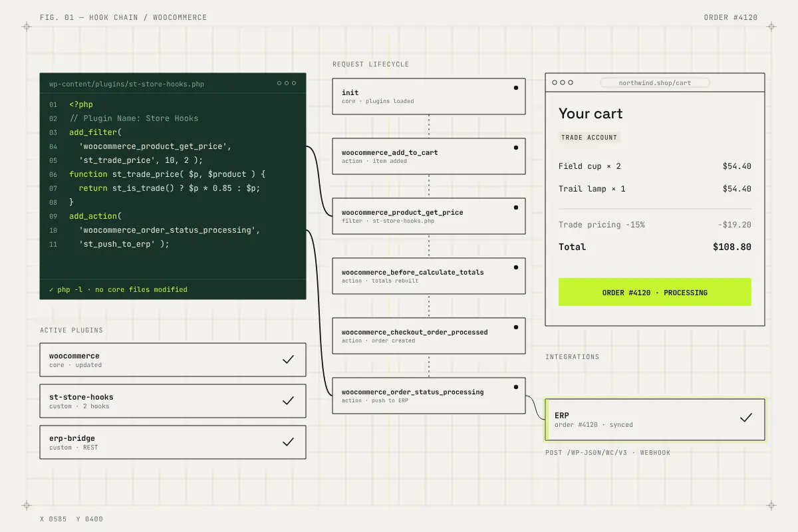Click the $108.80 total amount
Viewport: 798px width, 532px height.
(732, 247)
